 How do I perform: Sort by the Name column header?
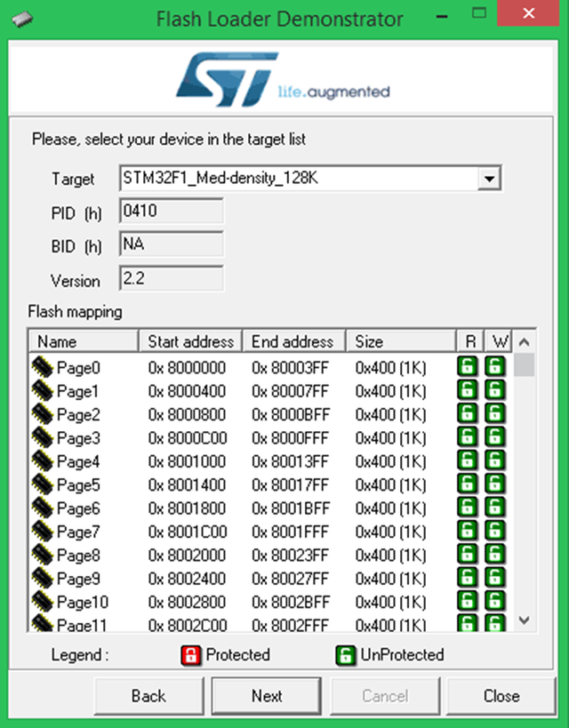[84, 341]
